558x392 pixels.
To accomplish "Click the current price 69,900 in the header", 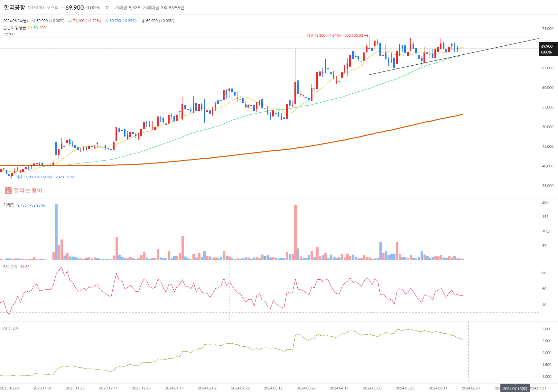I will [x=74, y=7].
